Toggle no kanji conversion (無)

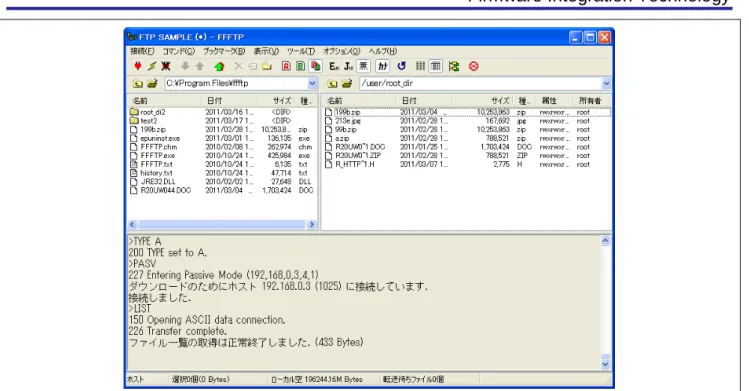point(364,66)
